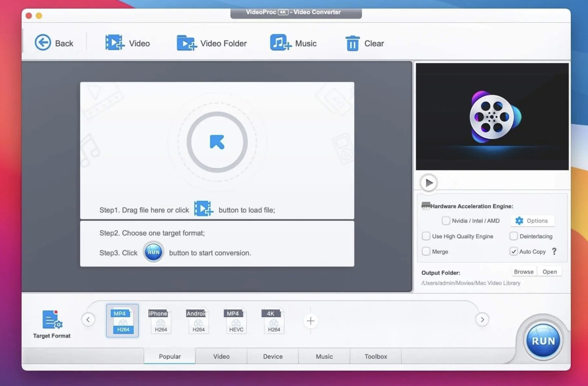Open the Target Format settings icon

pos(52,320)
